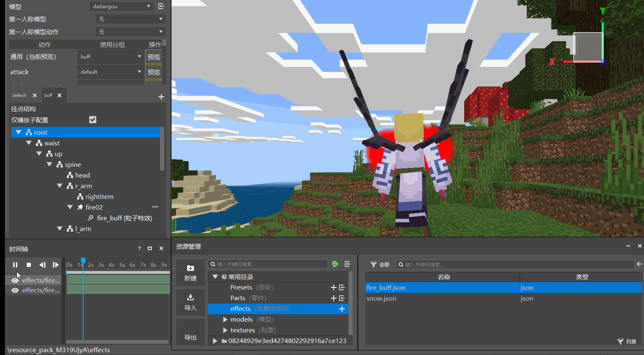Open the 模型 datiangou dropdown

pyautogui.click(x=121, y=6)
